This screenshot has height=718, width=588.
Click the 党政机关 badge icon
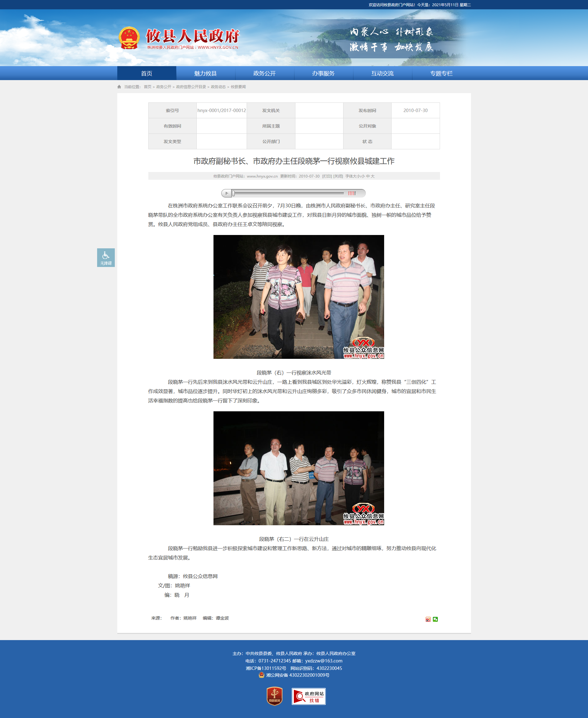coord(274,696)
